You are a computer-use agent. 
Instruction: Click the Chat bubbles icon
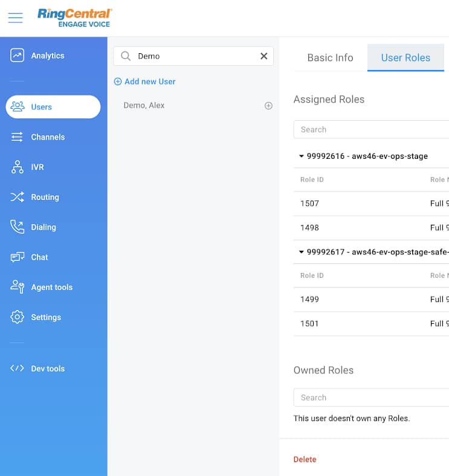[x=18, y=257]
